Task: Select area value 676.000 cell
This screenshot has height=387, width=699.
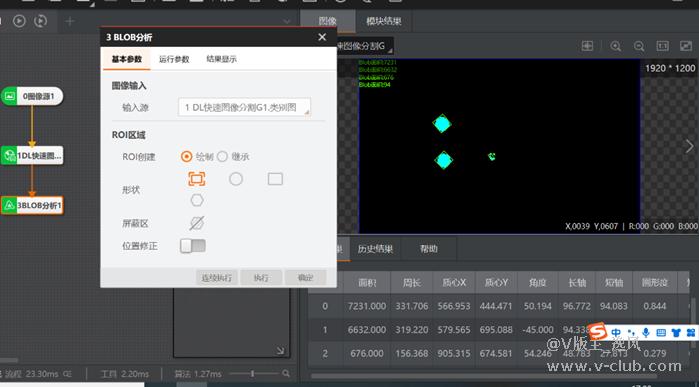Action: [x=368, y=354]
